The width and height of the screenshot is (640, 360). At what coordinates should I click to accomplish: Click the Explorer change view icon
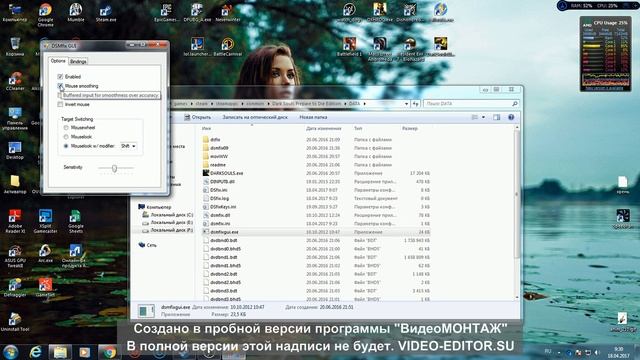[475, 118]
